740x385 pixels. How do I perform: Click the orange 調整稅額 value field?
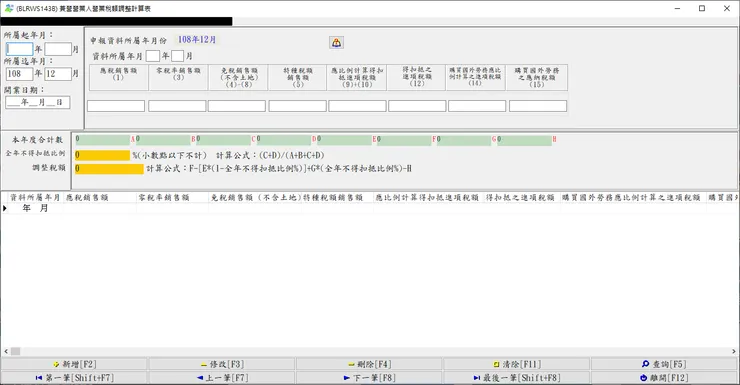click(x=109, y=169)
